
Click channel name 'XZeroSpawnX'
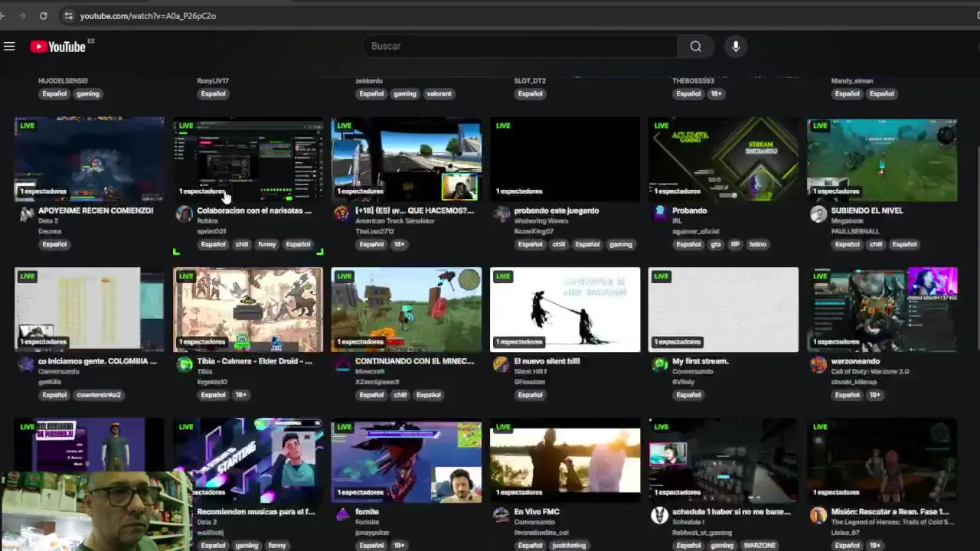point(377,382)
